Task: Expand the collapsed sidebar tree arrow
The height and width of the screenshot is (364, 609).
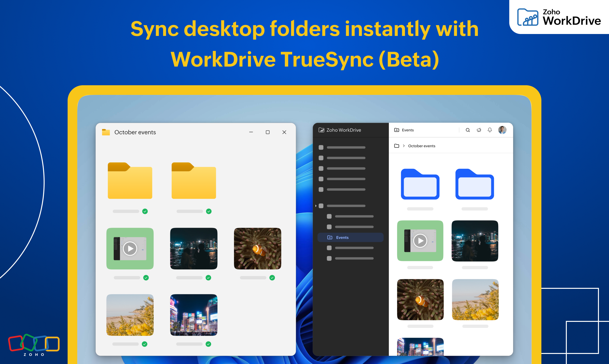Action: (x=316, y=206)
